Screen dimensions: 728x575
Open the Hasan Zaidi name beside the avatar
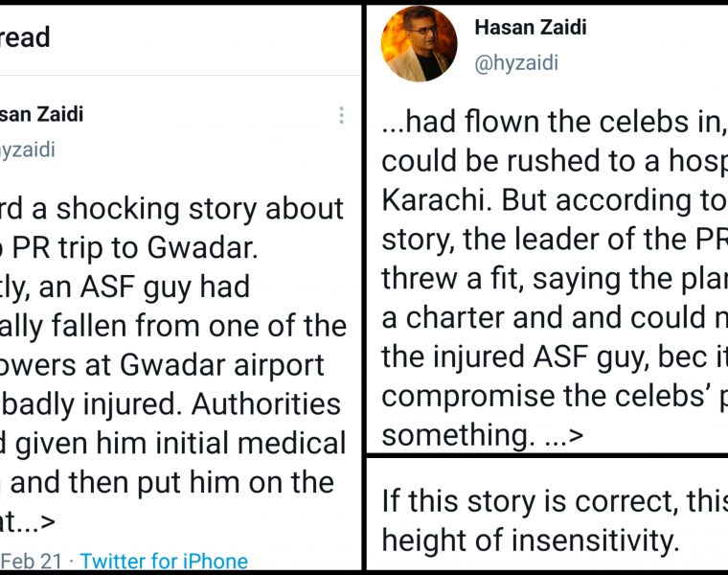[530, 27]
